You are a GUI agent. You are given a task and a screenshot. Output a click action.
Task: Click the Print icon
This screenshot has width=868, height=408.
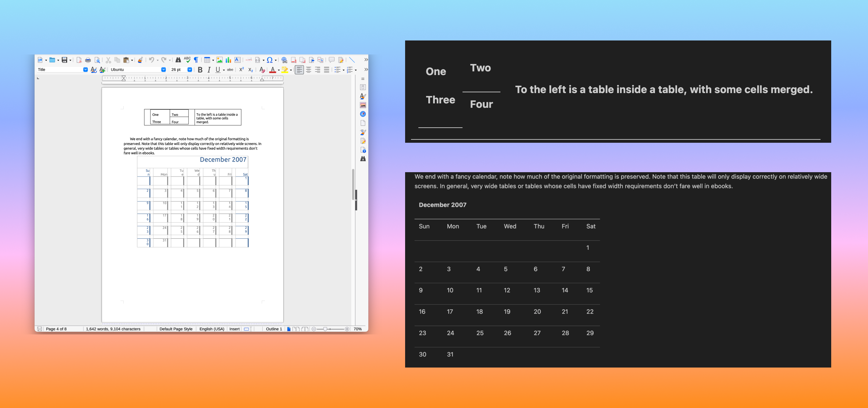(88, 60)
